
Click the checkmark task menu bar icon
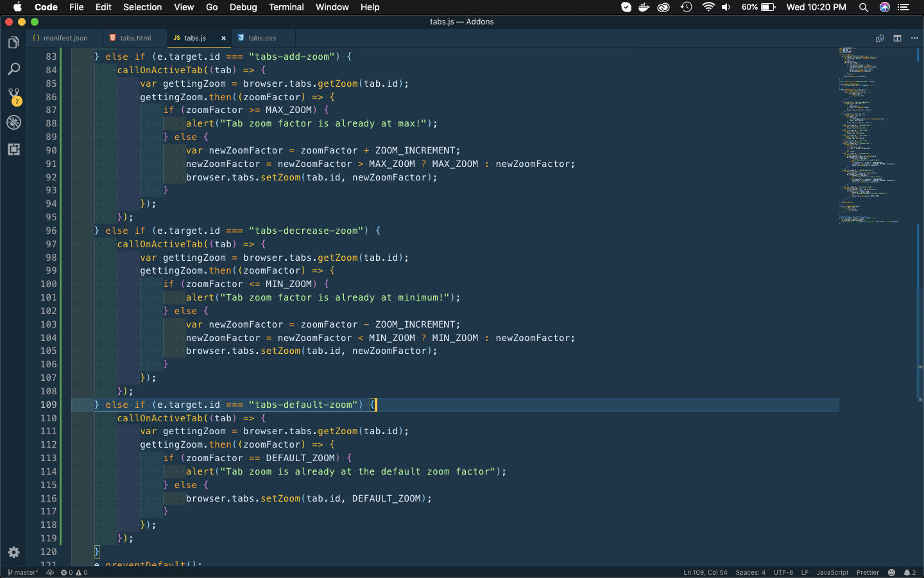[626, 7]
